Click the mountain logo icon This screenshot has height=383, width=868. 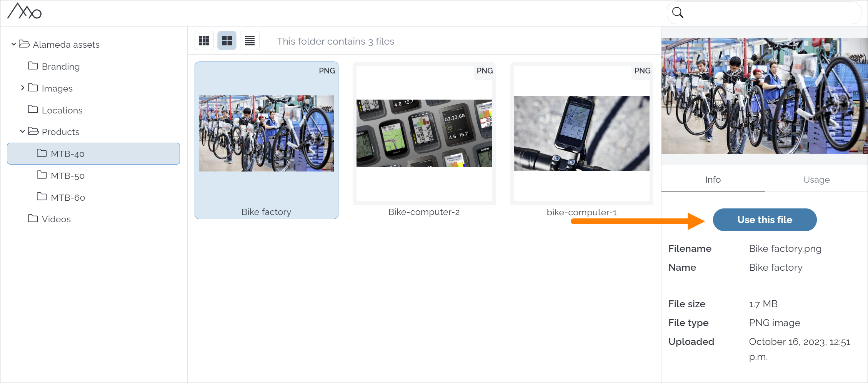(x=24, y=11)
